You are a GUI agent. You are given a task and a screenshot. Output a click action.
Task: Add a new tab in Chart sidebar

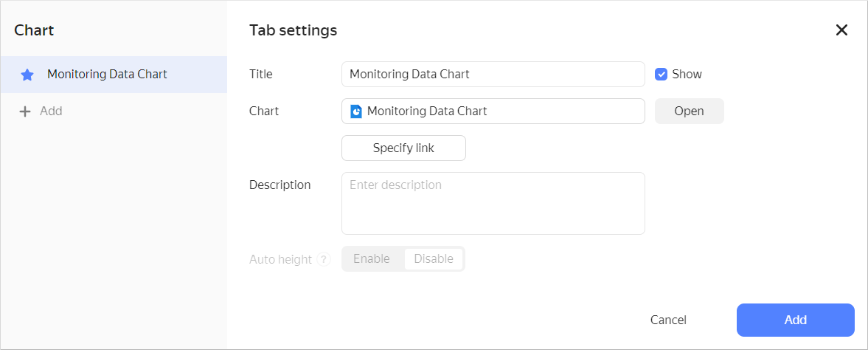pyautogui.click(x=50, y=111)
